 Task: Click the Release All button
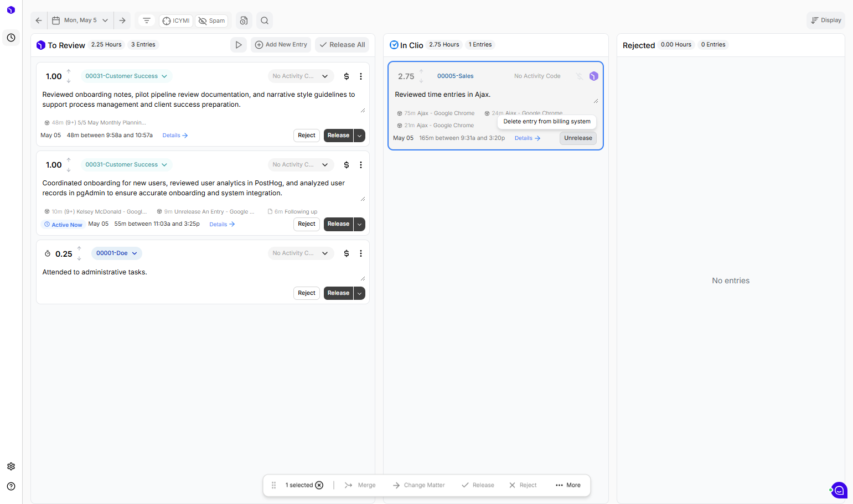(x=342, y=45)
